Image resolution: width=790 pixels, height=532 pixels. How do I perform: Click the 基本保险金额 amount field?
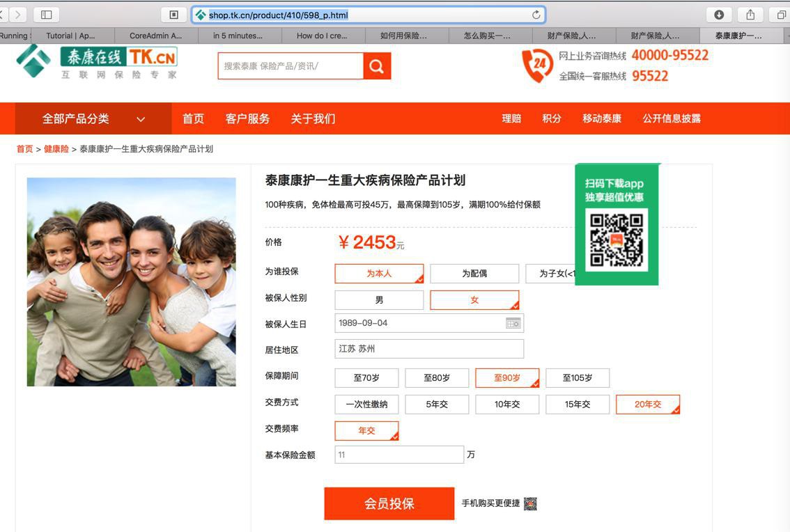click(x=399, y=455)
